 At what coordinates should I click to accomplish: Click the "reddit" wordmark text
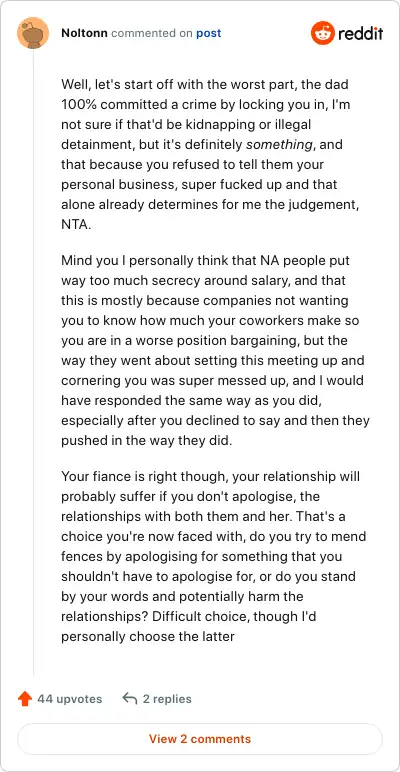pyautogui.click(x=361, y=33)
